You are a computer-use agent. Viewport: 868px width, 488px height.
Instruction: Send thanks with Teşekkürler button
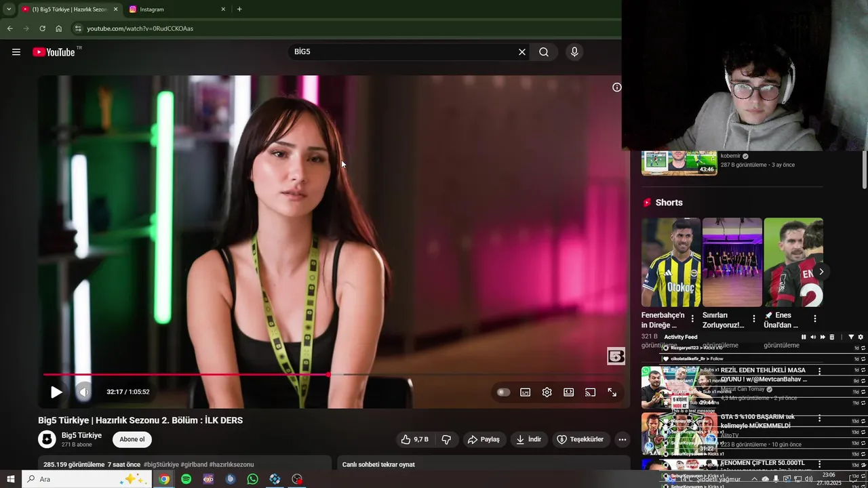point(580,439)
